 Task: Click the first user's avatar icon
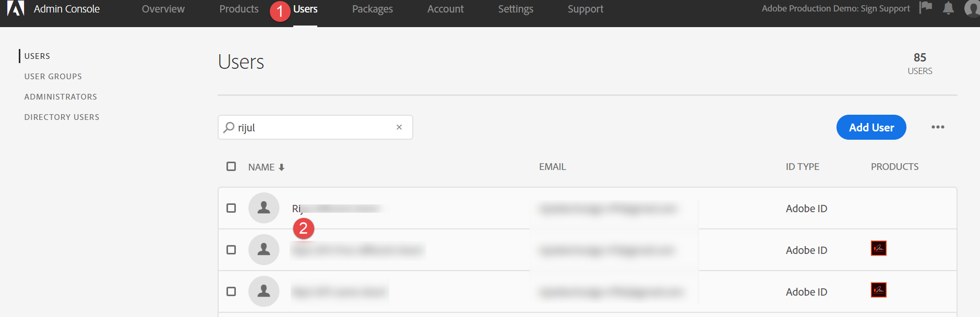(x=264, y=208)
